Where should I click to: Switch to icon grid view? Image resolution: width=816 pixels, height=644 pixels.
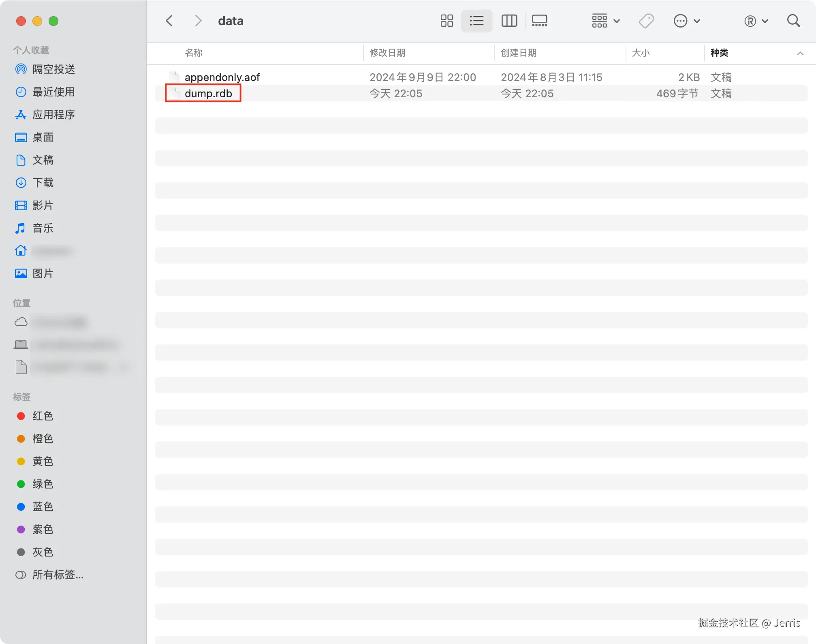(446, 21)
